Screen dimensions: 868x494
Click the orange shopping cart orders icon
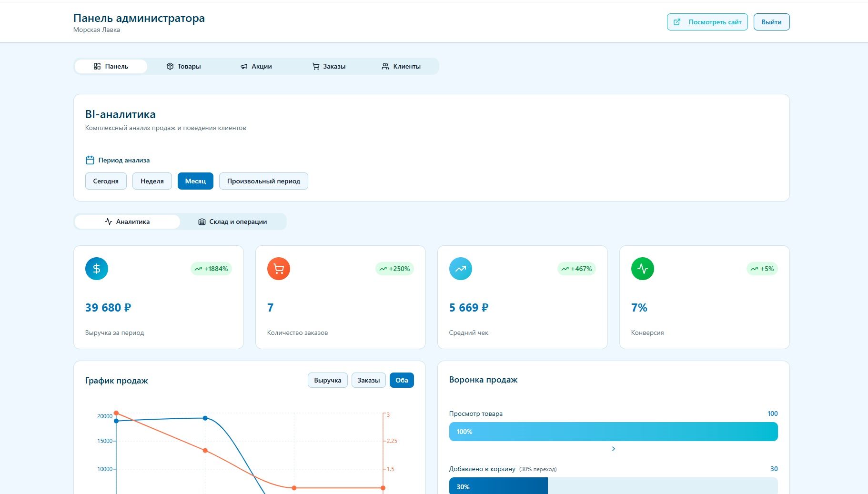pos(279,269)
